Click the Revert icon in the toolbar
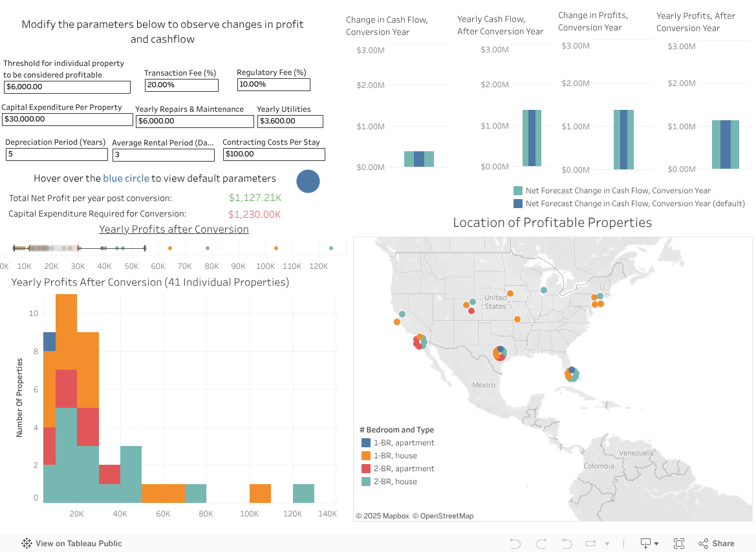 click(x=567, y=544)
